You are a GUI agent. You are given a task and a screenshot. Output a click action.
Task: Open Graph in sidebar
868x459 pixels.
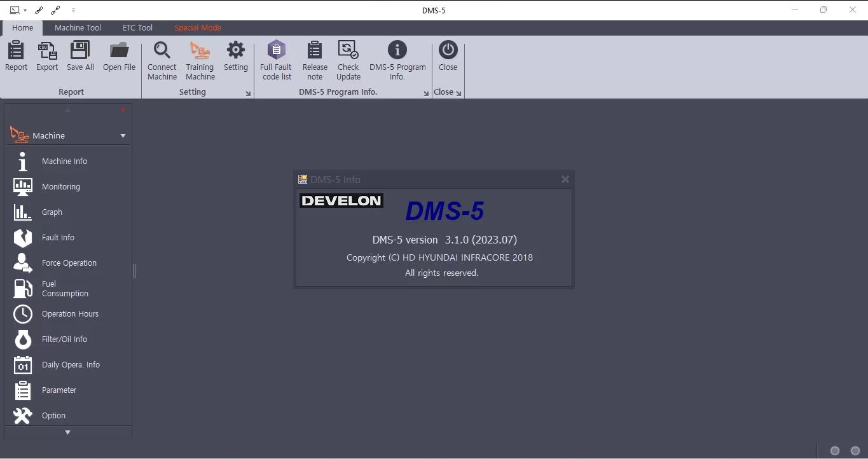pos(68,212)
